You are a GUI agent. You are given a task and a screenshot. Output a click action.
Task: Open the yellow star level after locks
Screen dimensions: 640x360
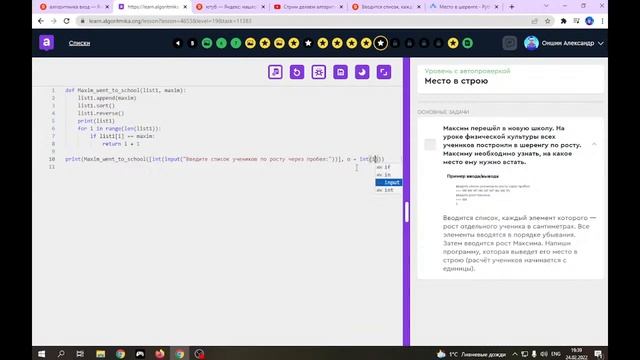coord(453,43)
